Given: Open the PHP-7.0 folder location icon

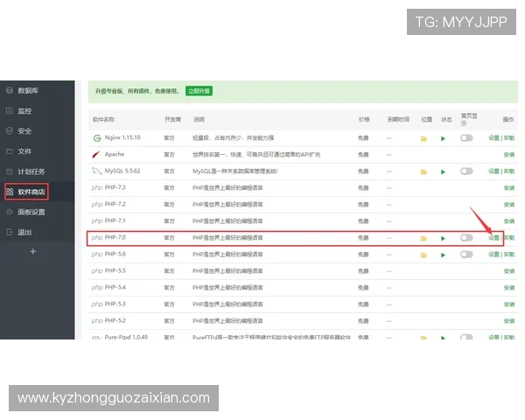Looking at the screenshot, I should coord(423,238).
